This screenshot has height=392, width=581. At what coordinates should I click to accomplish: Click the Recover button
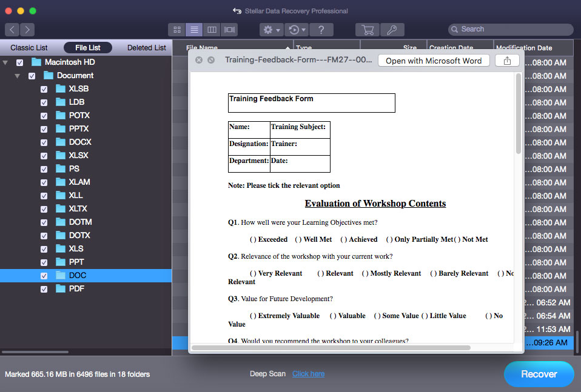539,374
